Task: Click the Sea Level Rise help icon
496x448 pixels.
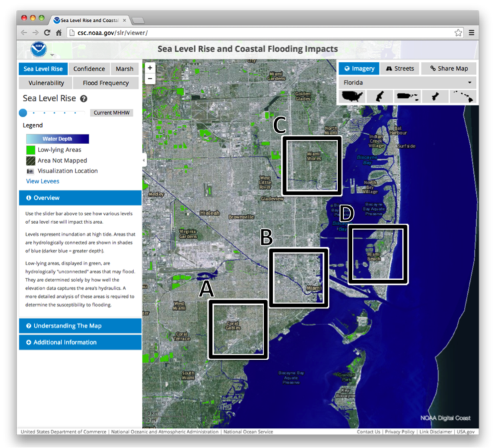Action: [x=84, y=99]
